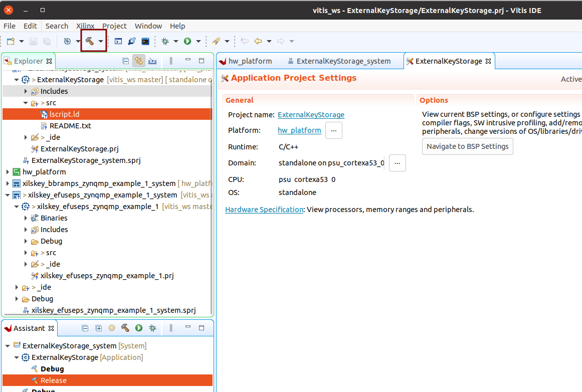This screenshot has height=392, width=582.
Task: Expand all in the Assistant panel
Action: click(98, 328)
